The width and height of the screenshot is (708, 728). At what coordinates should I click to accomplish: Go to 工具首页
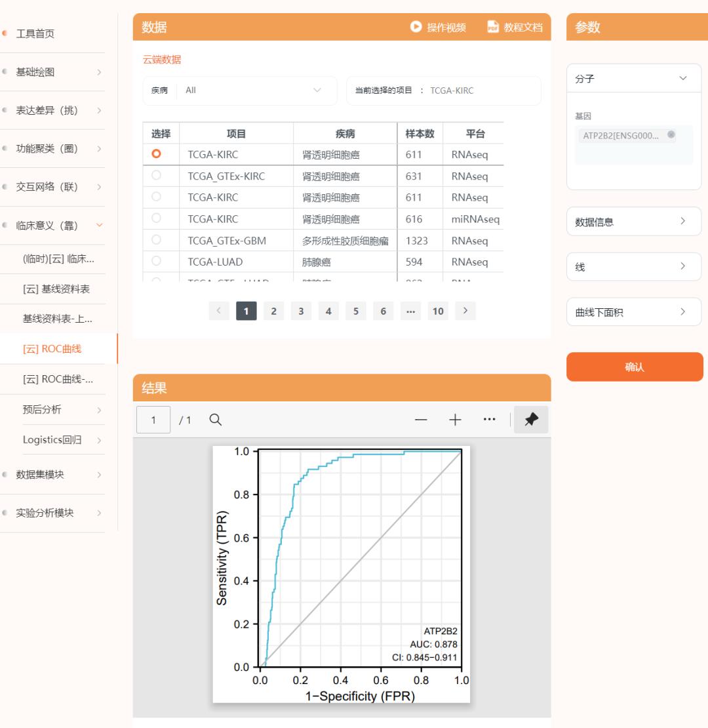point(35,33)
